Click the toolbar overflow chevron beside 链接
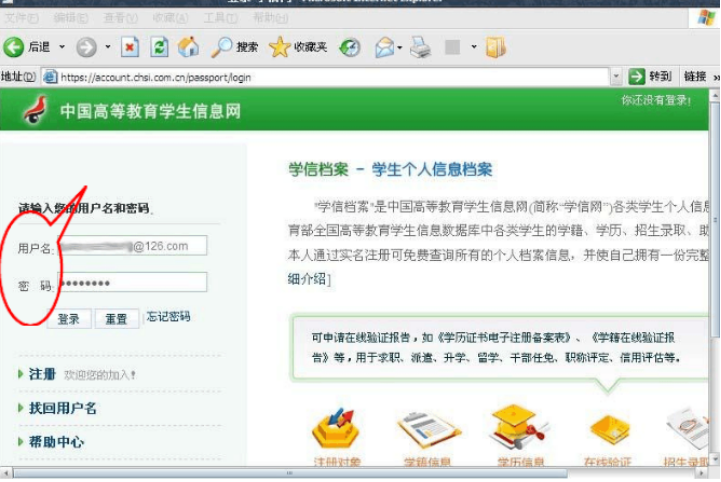This screenshot has height=482, width=721. tap(716, 77)
